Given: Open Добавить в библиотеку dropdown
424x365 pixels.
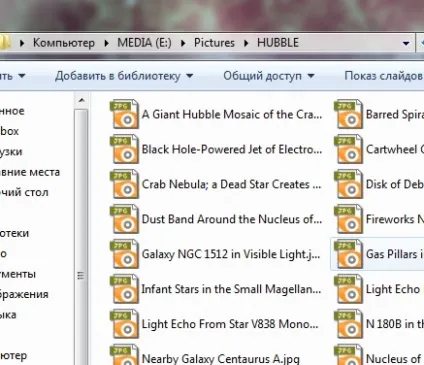Looking at the screenshot, I should 124,76.
